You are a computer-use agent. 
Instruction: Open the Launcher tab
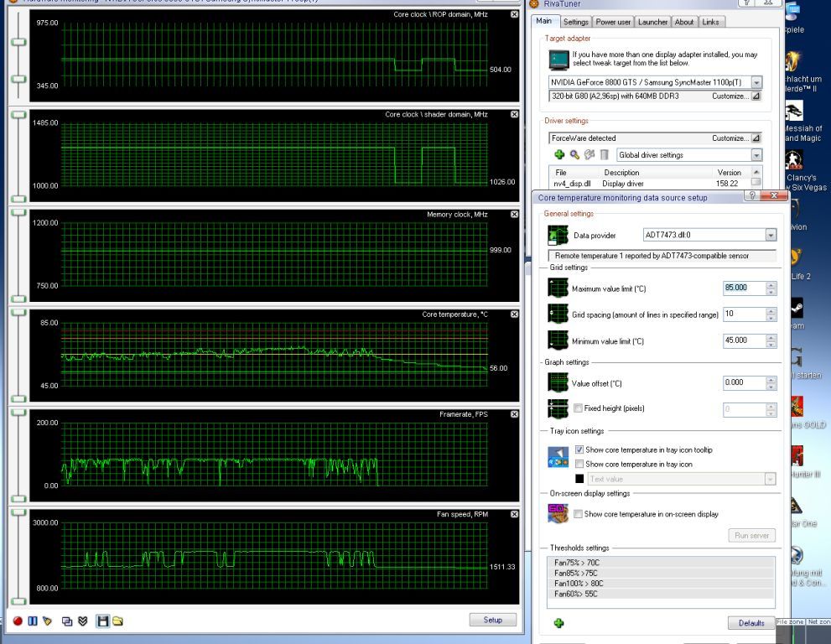[x=652, y=22]
